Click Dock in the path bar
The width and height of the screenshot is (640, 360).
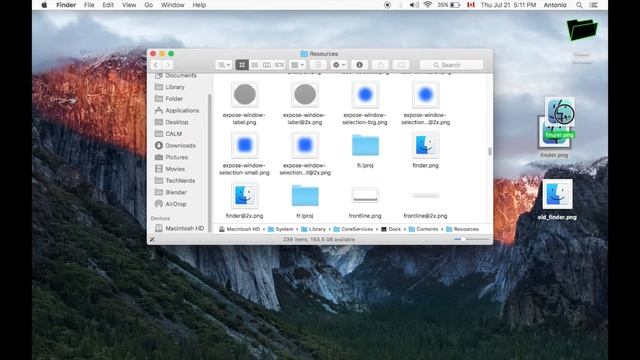coord(391,229)
